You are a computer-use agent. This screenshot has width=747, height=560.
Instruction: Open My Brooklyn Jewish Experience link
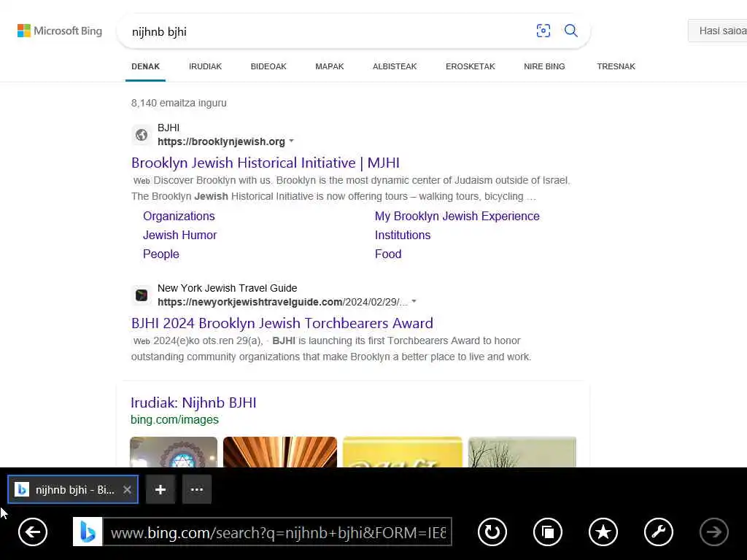[x=457, y=216]
